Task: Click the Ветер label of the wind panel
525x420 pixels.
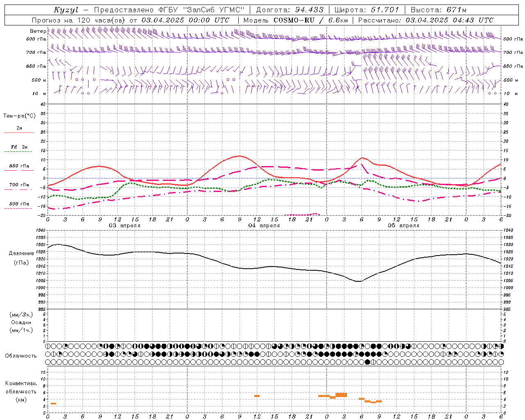Action: 38,31
